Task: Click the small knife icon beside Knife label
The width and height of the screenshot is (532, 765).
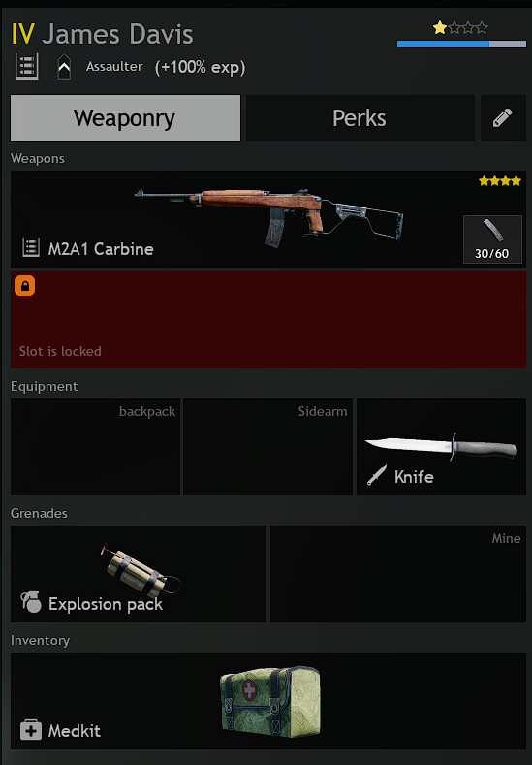Action: pos(377,475)
